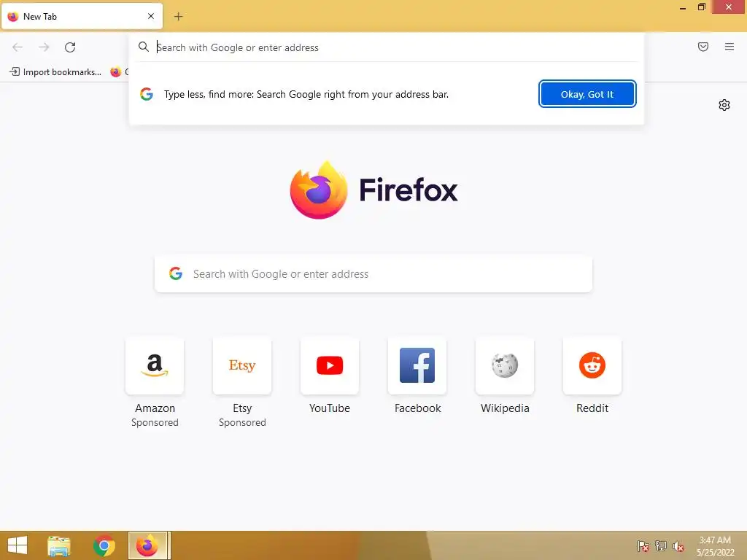
Task: Restore down the Firefox window
Action: point(701,7)
